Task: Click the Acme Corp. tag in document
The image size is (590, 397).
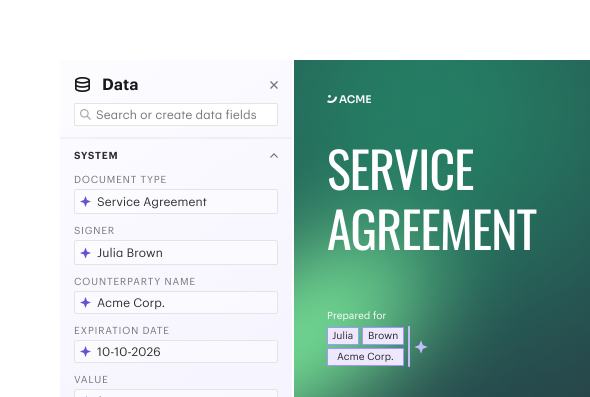Action: coord(365,357)
